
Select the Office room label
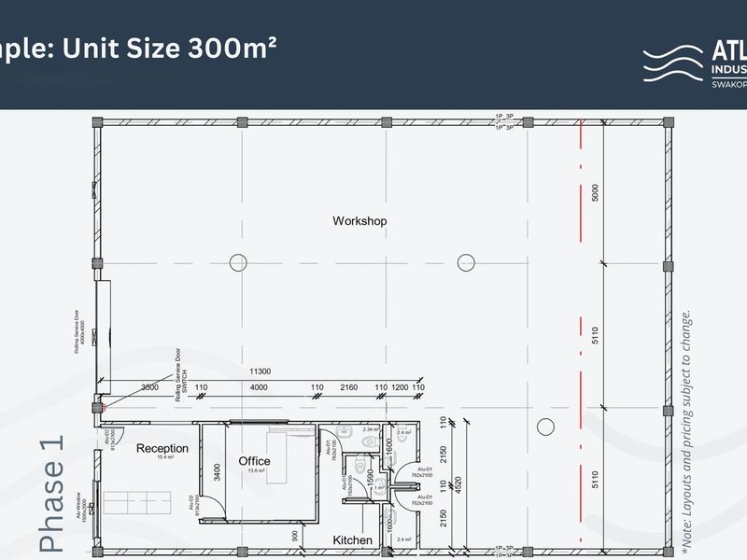[254, 461]
